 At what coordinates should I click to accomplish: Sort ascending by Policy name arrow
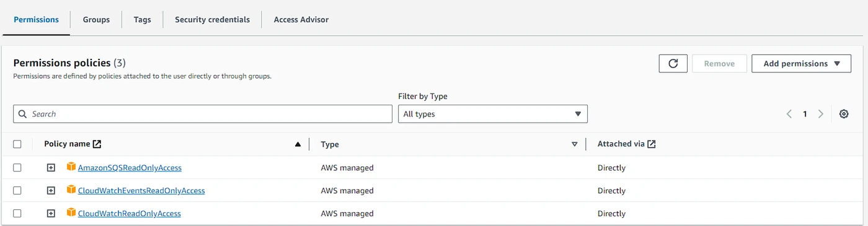tap(298, 144)
